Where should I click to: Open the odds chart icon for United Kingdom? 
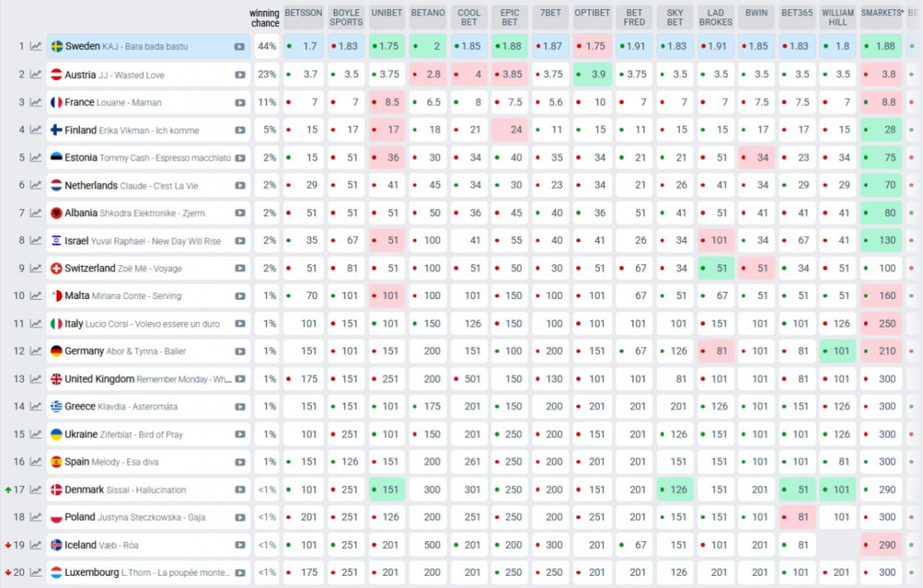(36, 379)
